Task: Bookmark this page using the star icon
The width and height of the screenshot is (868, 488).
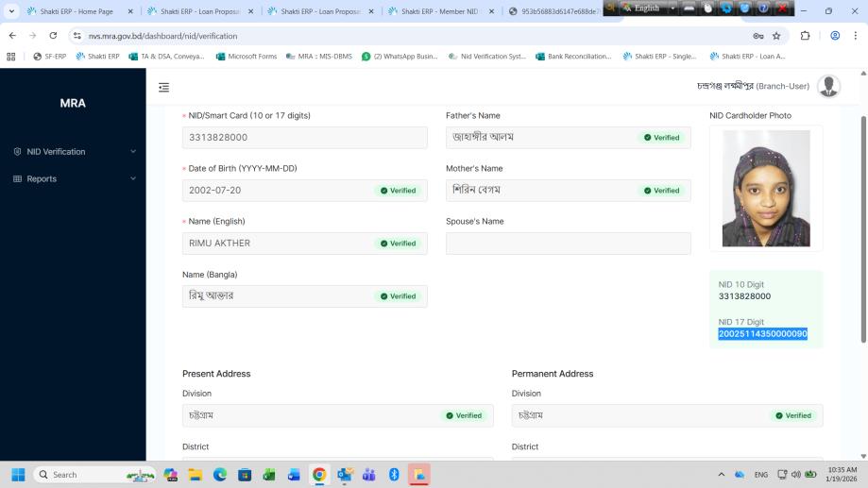Action: tap(776, 36)
